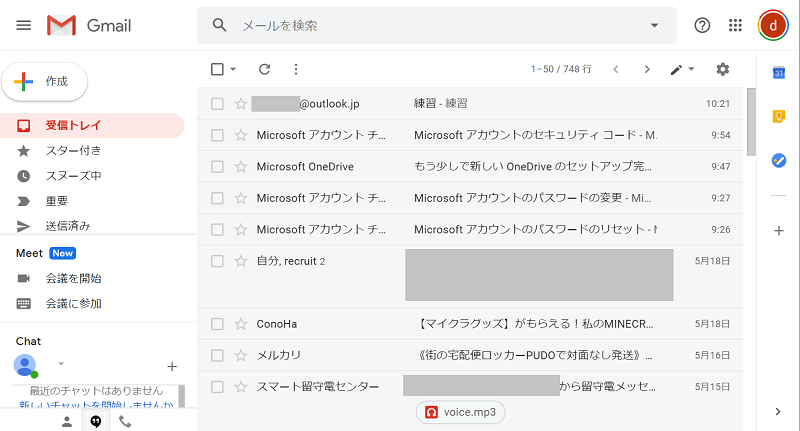The height and width of the screenshot is (431, 800).
Task: Collapse the side panel chevron
Action: [x=778, y=412]
